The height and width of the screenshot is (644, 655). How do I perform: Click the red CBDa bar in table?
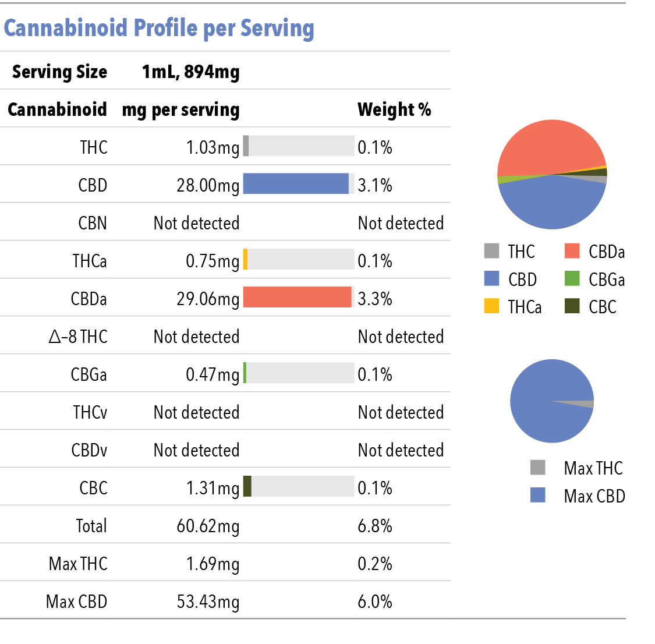pyautogui.click(x=298, y=297)
